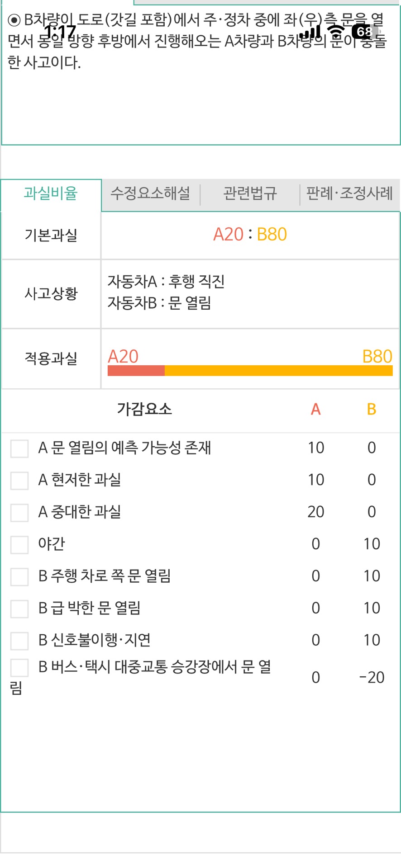Tick the 'A 현저한 과실' checkbox

(19, 481)
